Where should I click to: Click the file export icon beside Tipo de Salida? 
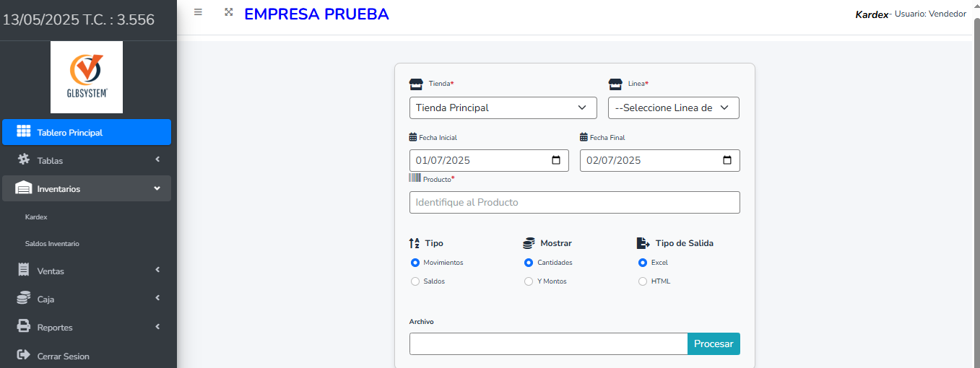click(x=643, y=243)
